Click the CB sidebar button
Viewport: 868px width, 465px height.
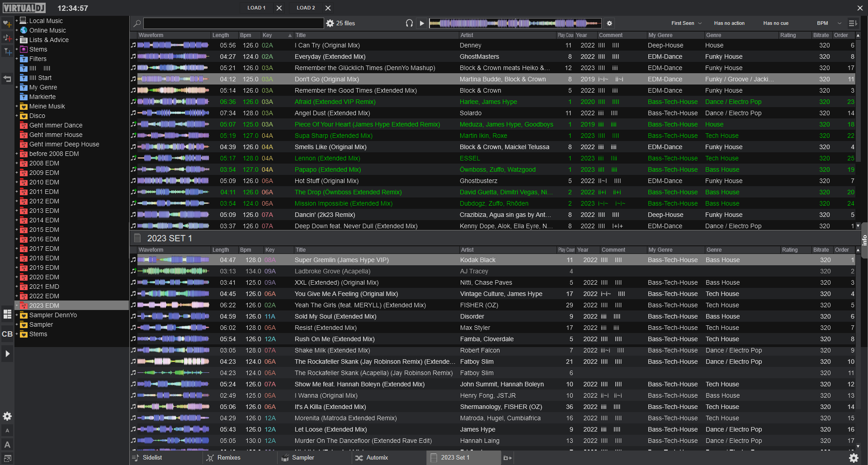[x=7, y=334]
